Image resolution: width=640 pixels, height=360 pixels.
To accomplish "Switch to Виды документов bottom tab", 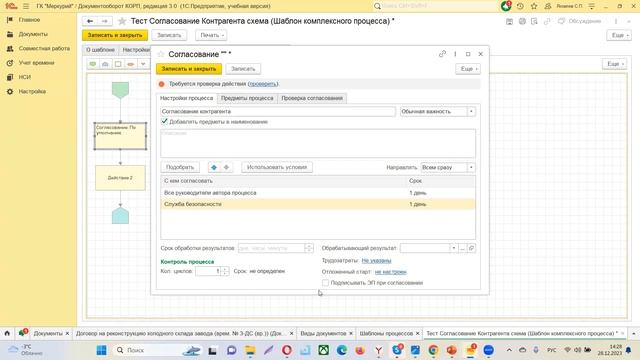I will tap(323, 333).
